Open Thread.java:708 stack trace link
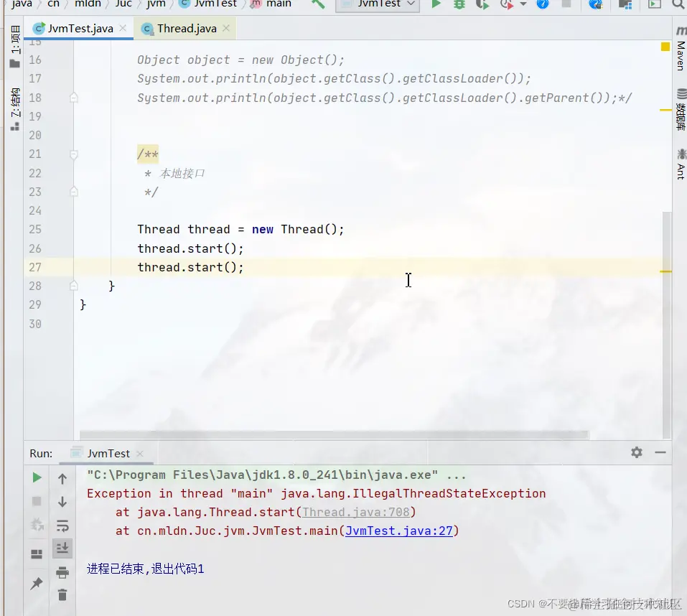Screen dimensions: 687x616 click(x=356, y=512)
